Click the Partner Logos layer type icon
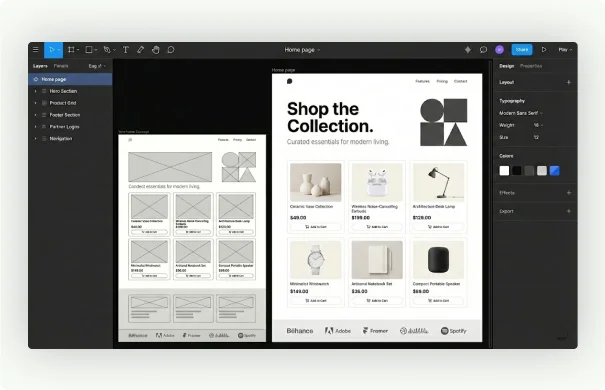Image resolution: width=605 pixels, height=390 pixels. pos(44,127)
